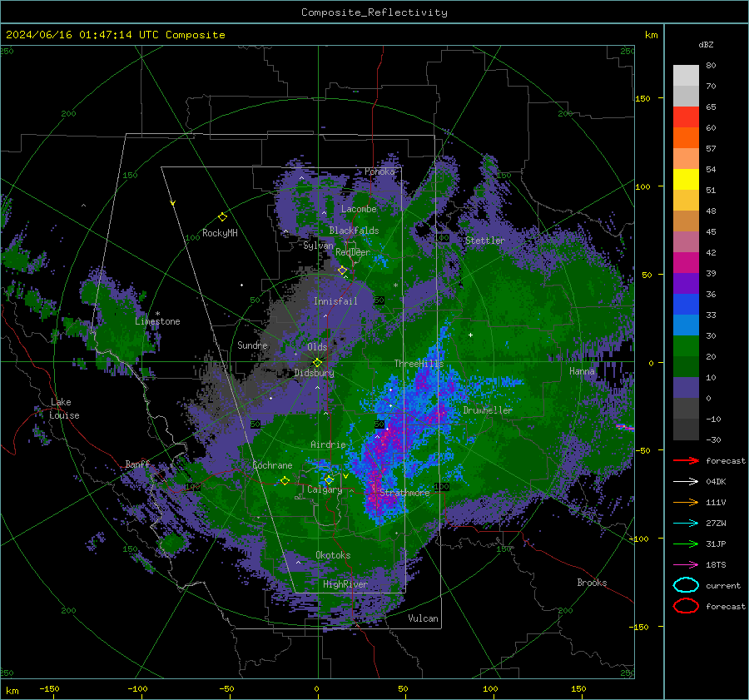Viewport: 749px width, 700px height.
Task: Click the Strathmore city label
Action: [404, 493]
